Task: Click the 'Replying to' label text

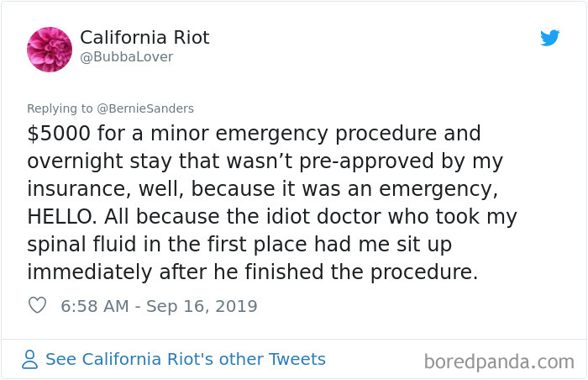Action: (62, 108)
